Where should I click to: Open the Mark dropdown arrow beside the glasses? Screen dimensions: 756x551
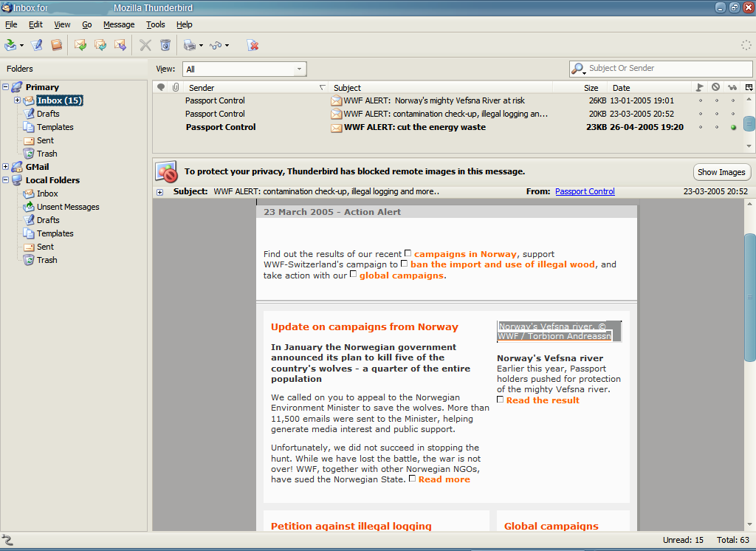click(227, 46)
